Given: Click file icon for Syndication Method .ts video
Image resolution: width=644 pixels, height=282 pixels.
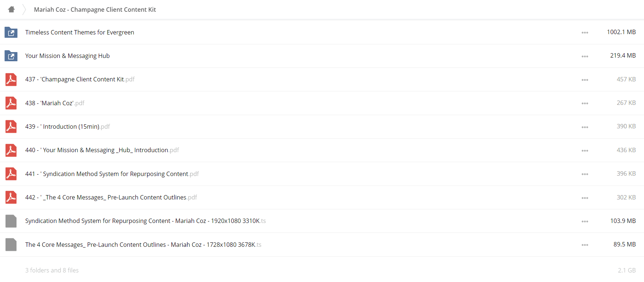Looking at the screenshot, I should (x=11, y=221).
